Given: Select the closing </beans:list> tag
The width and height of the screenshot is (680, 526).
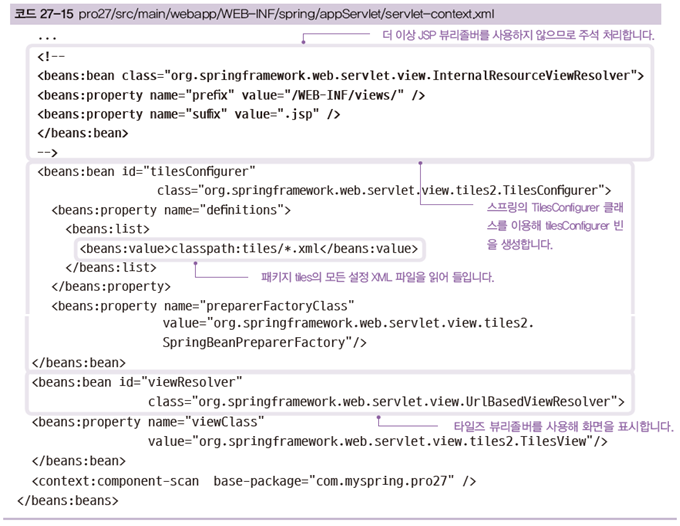Looking at the screenshot, I should click(111, 268).
